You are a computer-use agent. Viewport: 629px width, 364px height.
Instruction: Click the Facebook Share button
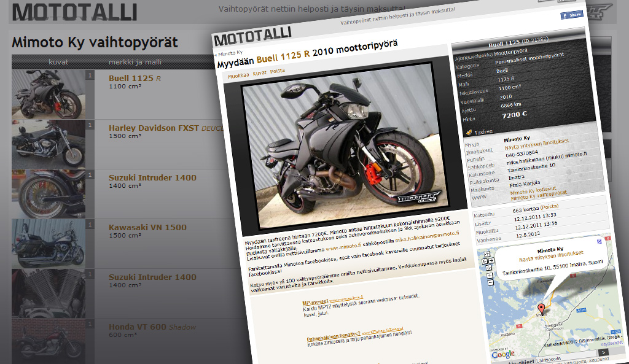pos(571,15)
